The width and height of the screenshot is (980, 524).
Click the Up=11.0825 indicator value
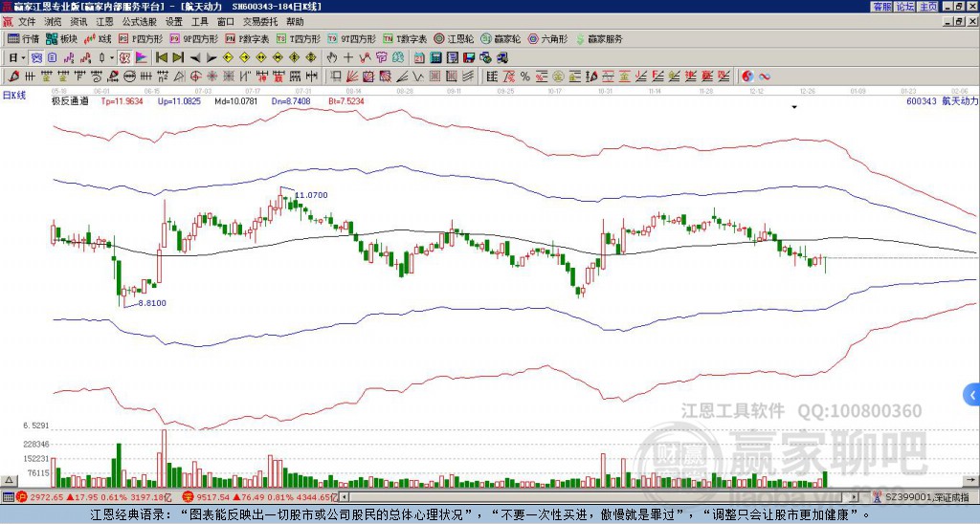pos(179,101)
